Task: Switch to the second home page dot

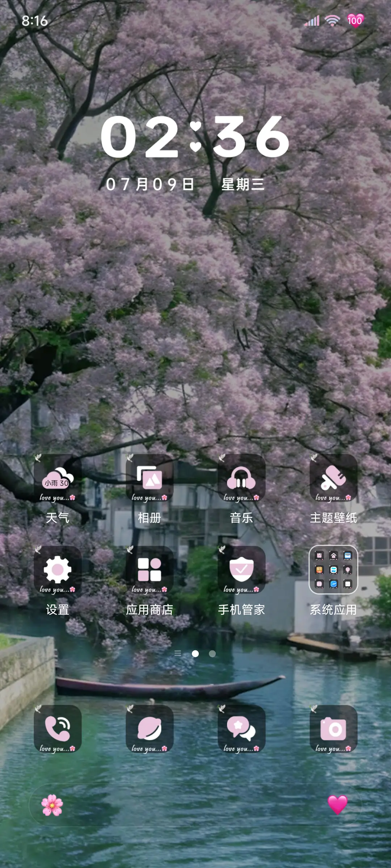Action: [x=213, y=654]
